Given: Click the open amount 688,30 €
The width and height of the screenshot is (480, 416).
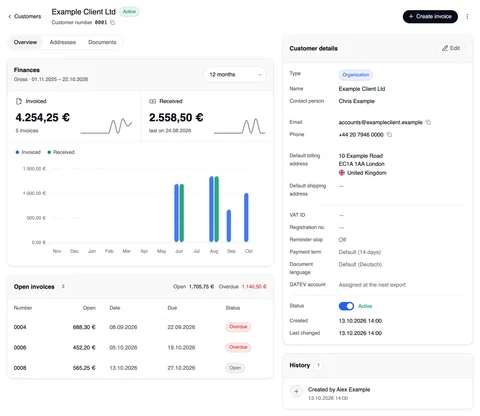Looking at the screenshot, I should coord(84,327).
